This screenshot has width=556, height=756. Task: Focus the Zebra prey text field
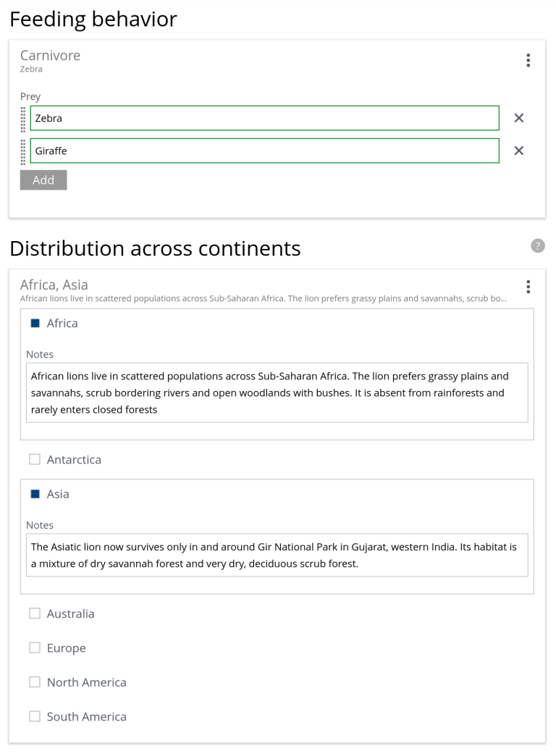tap(264, 118)
